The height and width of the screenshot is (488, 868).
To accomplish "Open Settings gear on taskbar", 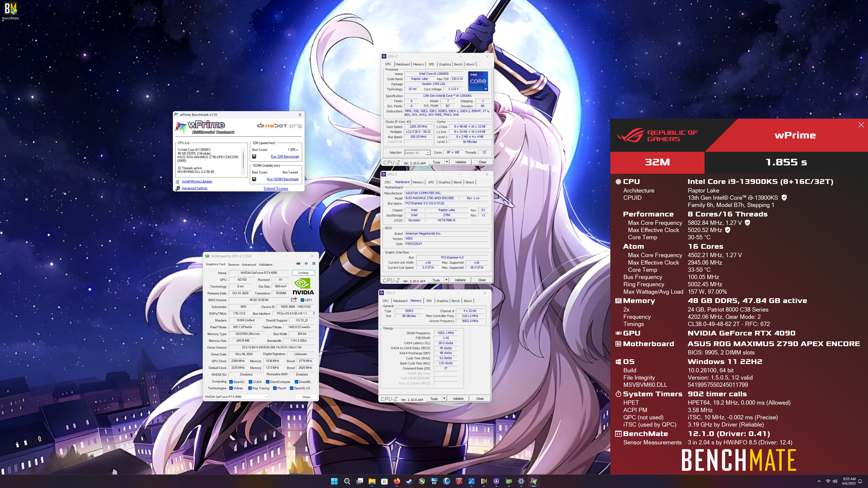I will pyautogui.click(x=521, y=481).
